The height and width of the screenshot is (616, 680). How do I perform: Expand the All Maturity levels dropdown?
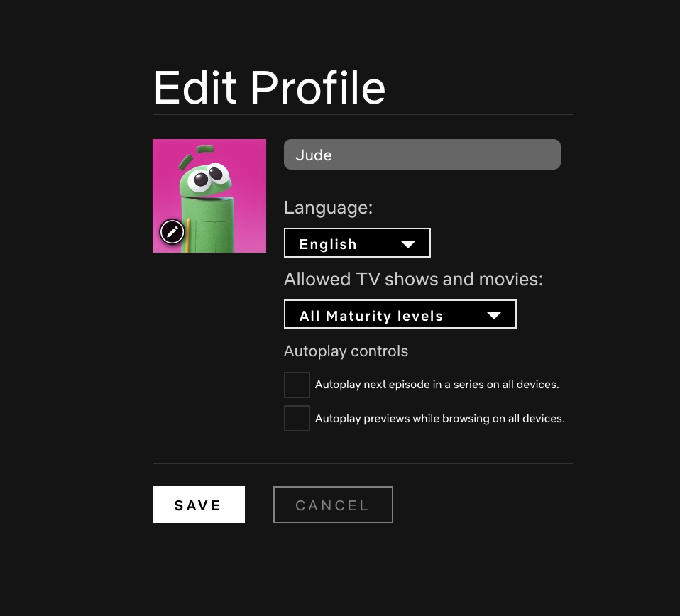399,315
